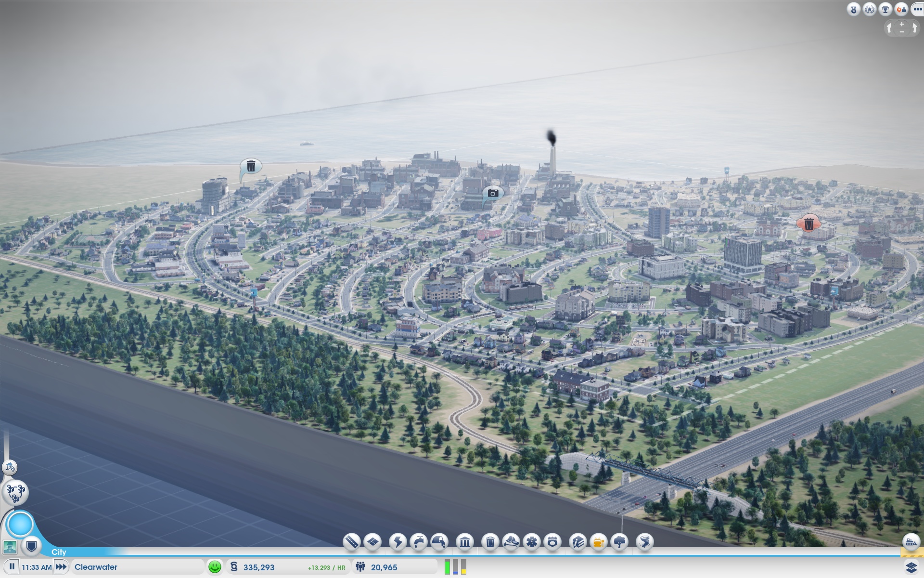Click the garbage alert bubble near harbor
This screenshot has height=578, width=924.
(251, 167)
